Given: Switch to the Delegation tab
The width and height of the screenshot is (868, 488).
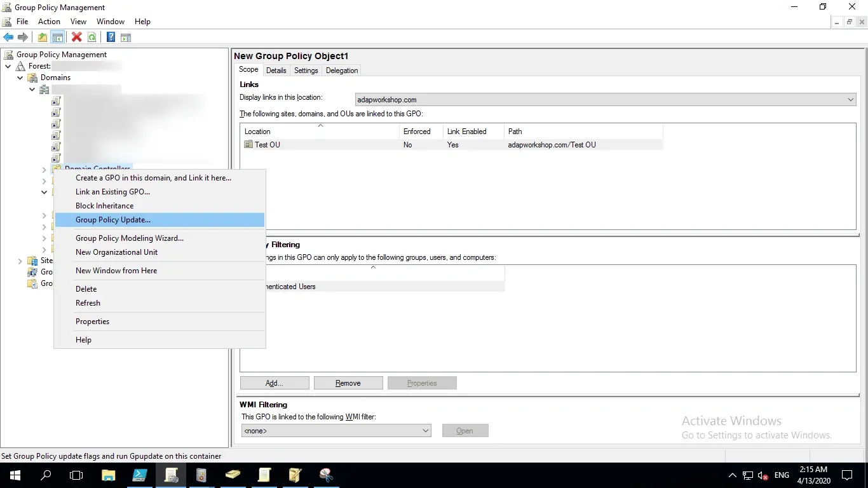Looking at the screenshot, I should coord(342,71).
